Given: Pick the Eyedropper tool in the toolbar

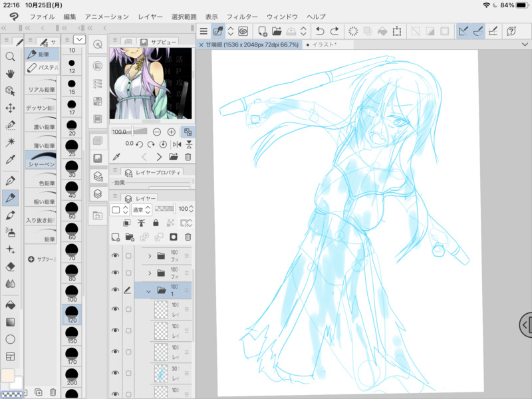Looking at the screenshot, I should point(10,160).
